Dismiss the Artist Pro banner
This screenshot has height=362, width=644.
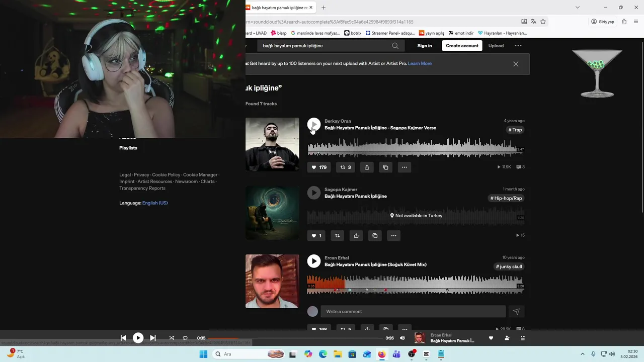coord(516,64)
